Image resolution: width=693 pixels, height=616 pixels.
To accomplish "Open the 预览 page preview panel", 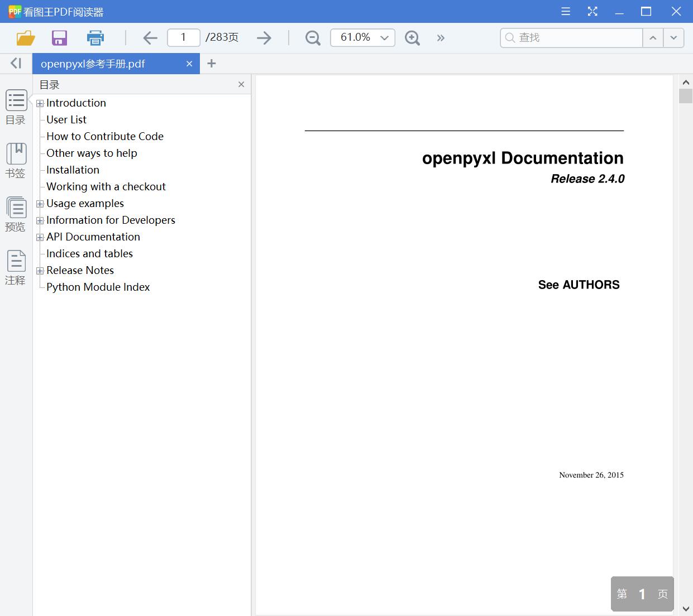I will point(16,214).
